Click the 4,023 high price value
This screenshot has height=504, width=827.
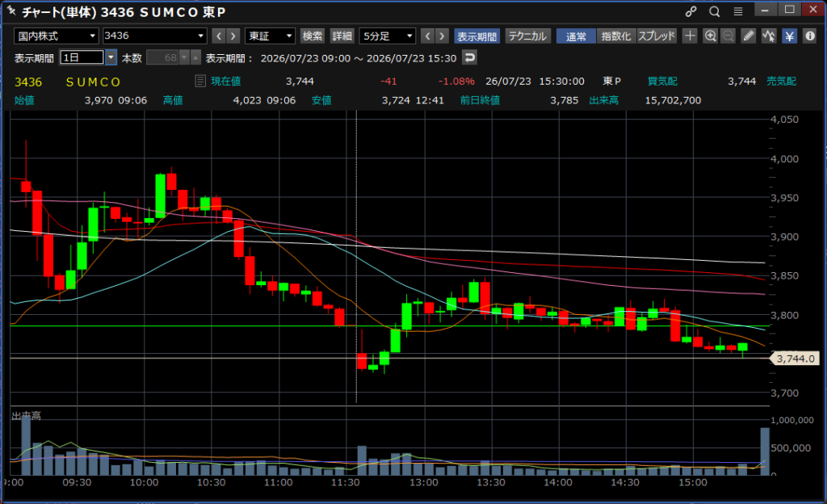pyautogui.click(x=247, y=100)
